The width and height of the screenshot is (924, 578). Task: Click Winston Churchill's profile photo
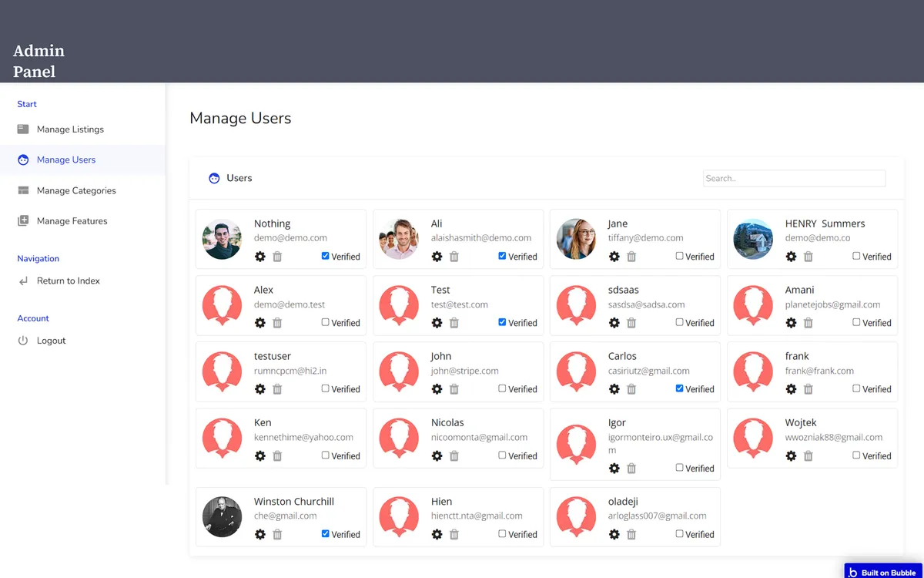click(222, 516)
